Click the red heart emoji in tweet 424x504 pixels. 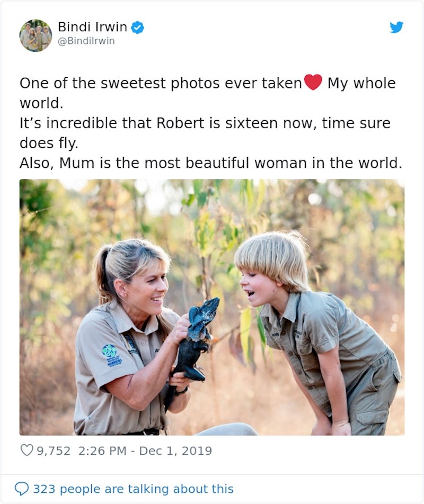coord(313,83)
